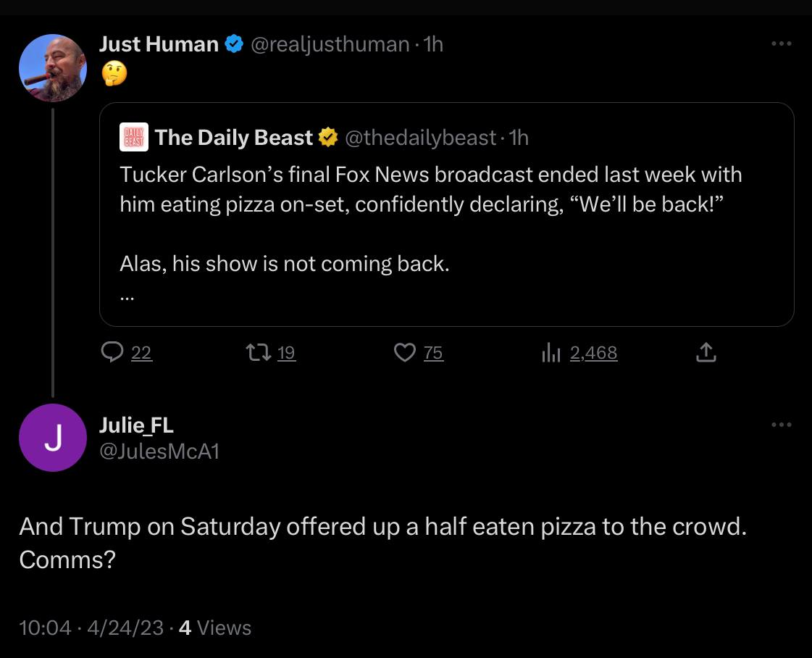Click the Julie_FL display name

click(x=135, y=425)
